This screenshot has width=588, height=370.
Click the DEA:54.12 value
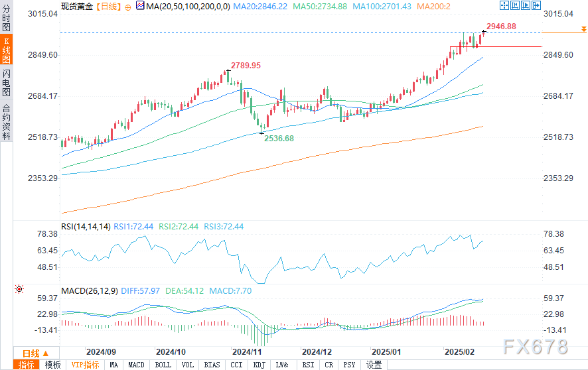(184, 291)
